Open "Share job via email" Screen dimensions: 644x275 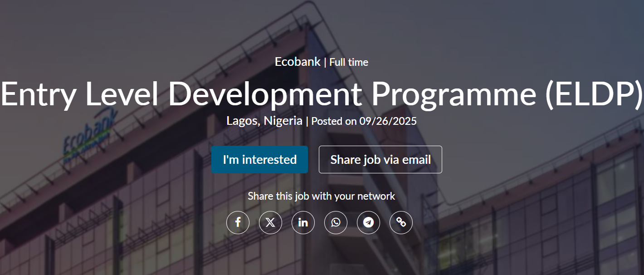(380, 159)
